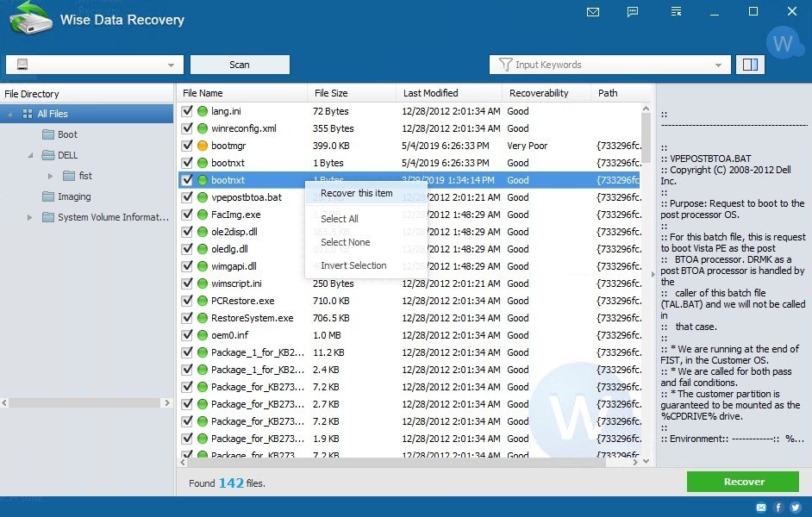Open the Input Keywords dropdown arrow
812x517 pixels.
click(x=718, y=65)
